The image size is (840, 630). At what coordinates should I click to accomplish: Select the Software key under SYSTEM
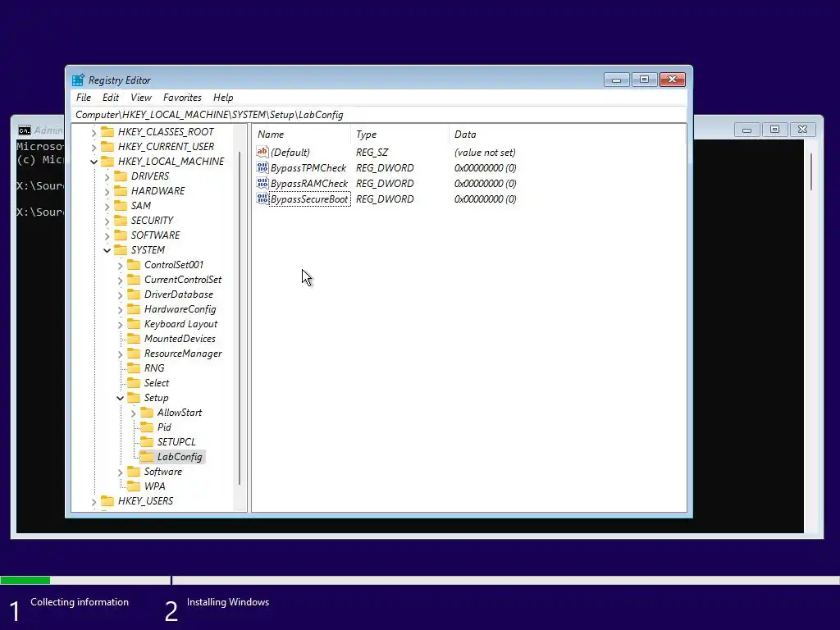(x=163, y=472)
